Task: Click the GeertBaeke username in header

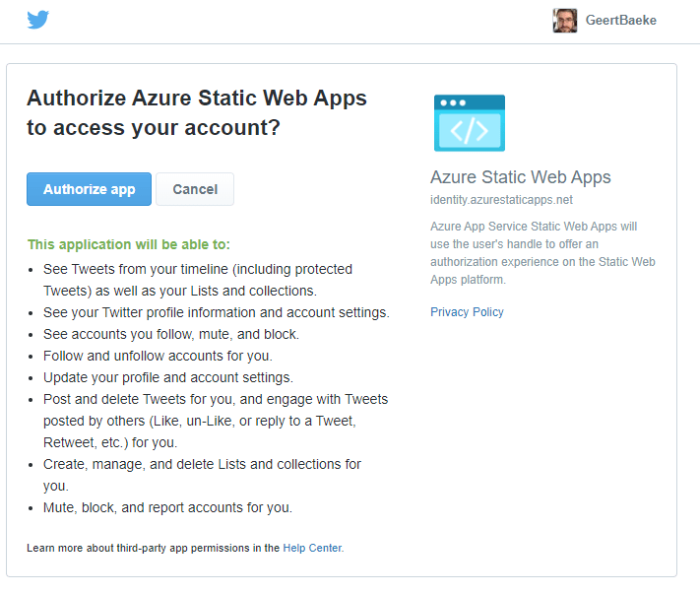Action: [x=620, y=21]
